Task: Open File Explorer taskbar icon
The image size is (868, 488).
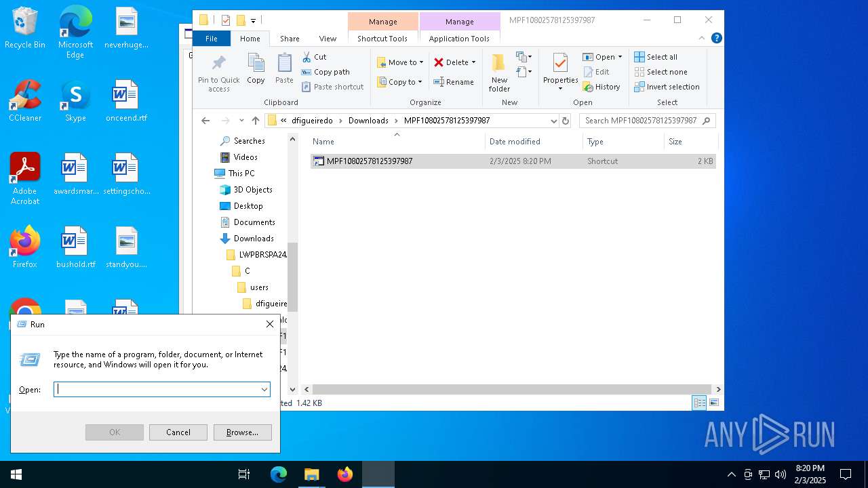Action: (x=311, y=474)
